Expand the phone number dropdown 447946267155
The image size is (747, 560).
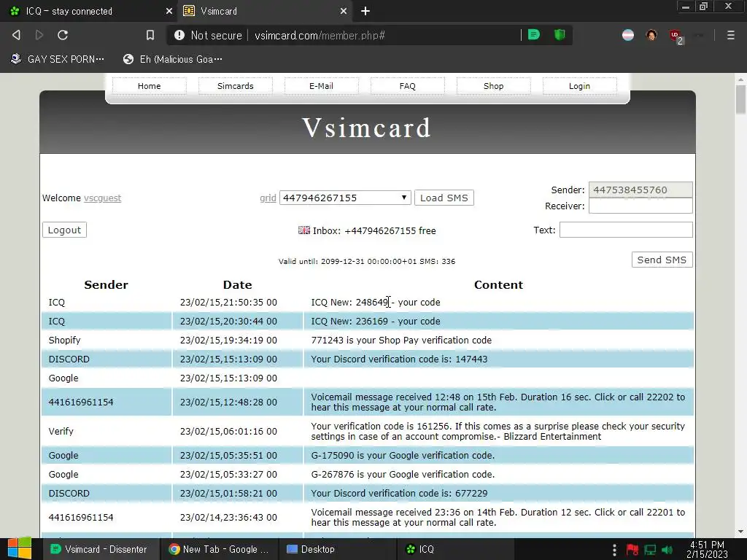coord(345,198)
